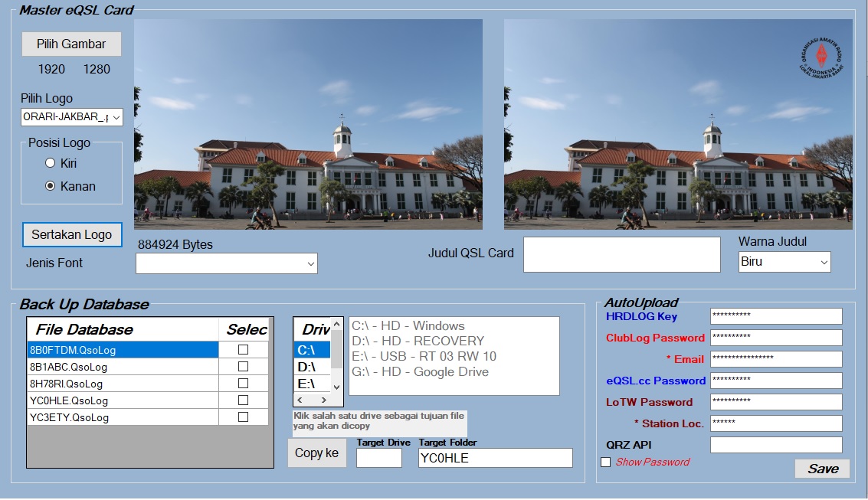
Task: Click the Judul QSL Card field
Action: tap(621, 254)
